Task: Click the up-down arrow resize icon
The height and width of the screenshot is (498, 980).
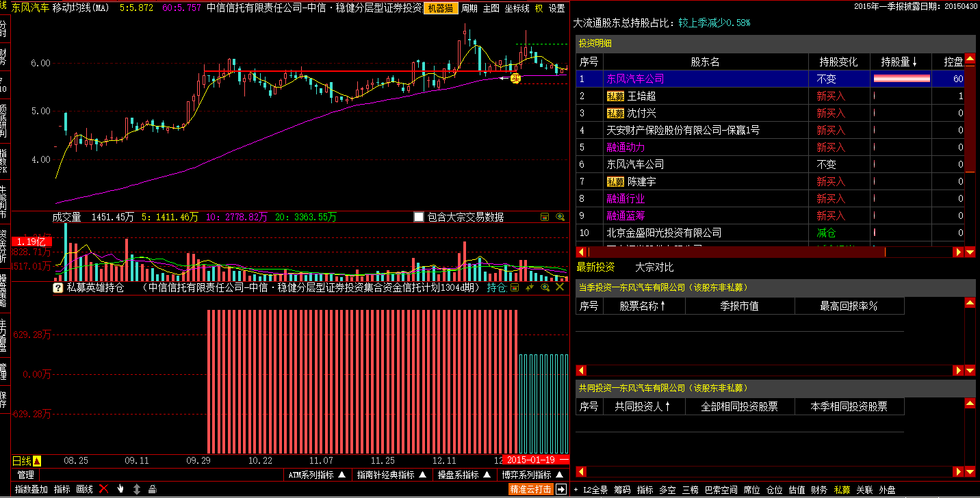Action: pos(137,489)
